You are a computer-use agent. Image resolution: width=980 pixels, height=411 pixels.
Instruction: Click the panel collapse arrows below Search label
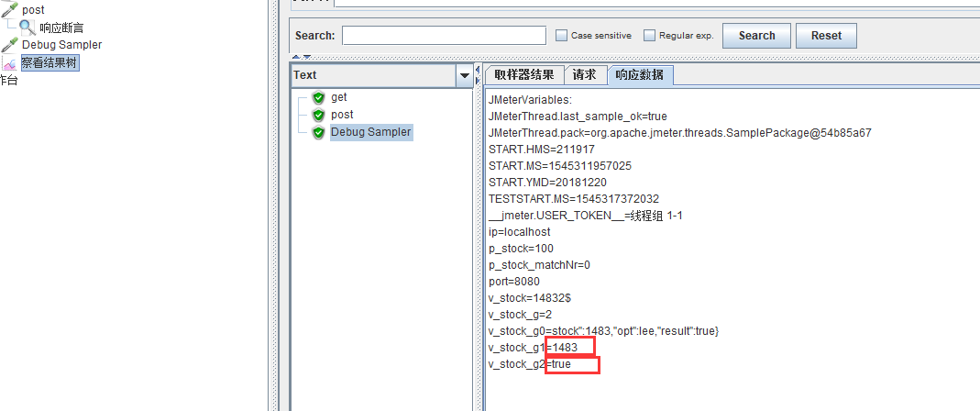coord(302,57)
